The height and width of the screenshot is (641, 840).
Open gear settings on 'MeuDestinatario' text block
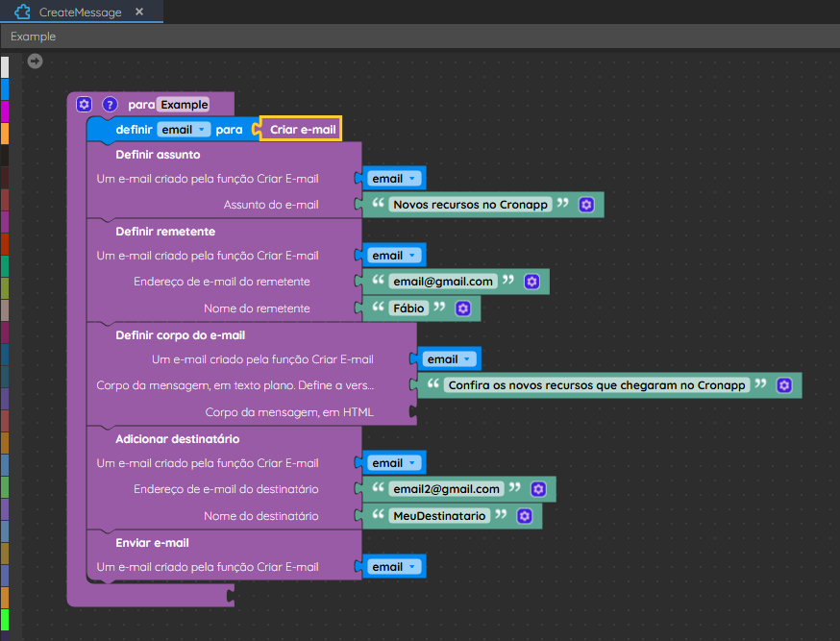(x=525, y=516)
